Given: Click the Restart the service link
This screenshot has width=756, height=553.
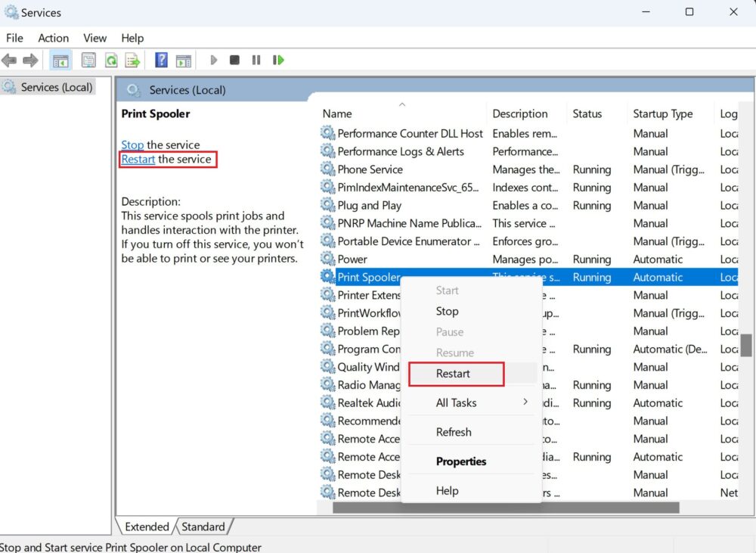Looking at the screenshot, I should [138, 159].
